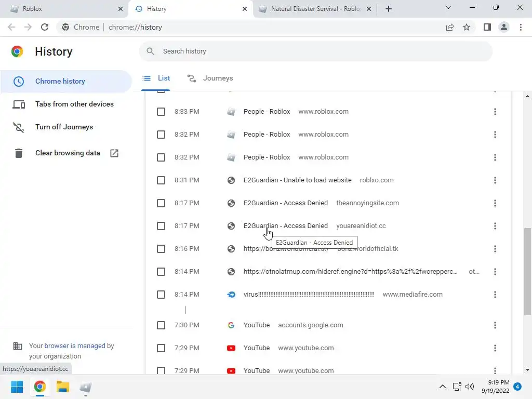The image size is (532, 399).
Task: Open the notification badge showing 4
Action: [517, 387]
